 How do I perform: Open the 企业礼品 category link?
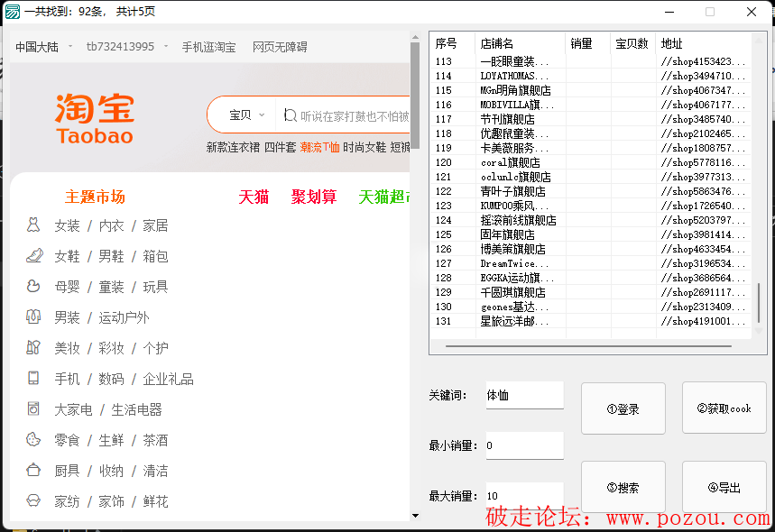click(168, 379)
